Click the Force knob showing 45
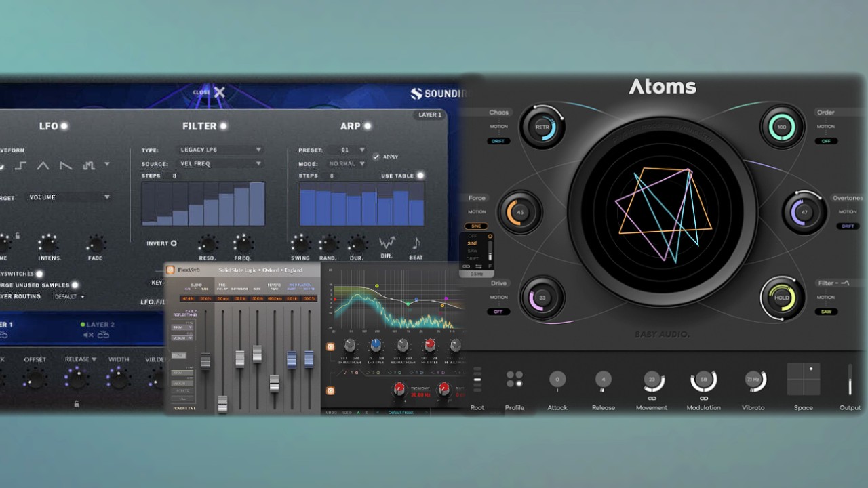Image resolution: width=868 pixels, height=488 pixels. (520, 212)
